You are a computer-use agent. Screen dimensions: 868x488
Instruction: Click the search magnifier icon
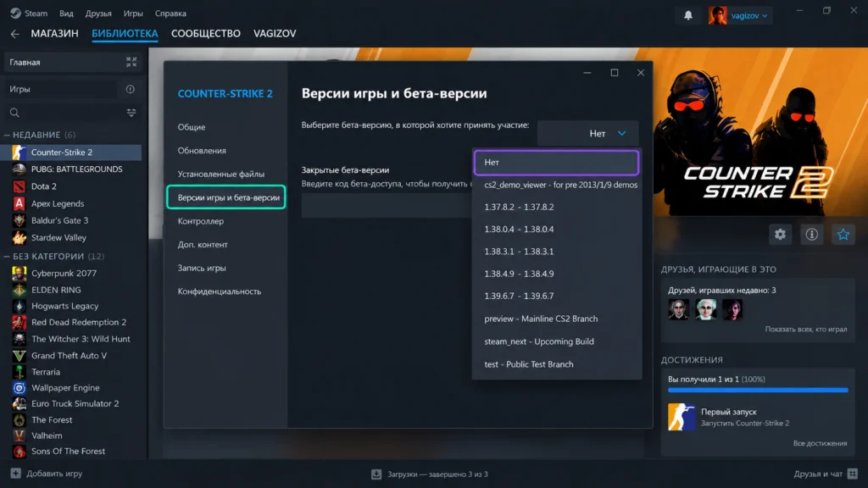[x=14, y=113]
